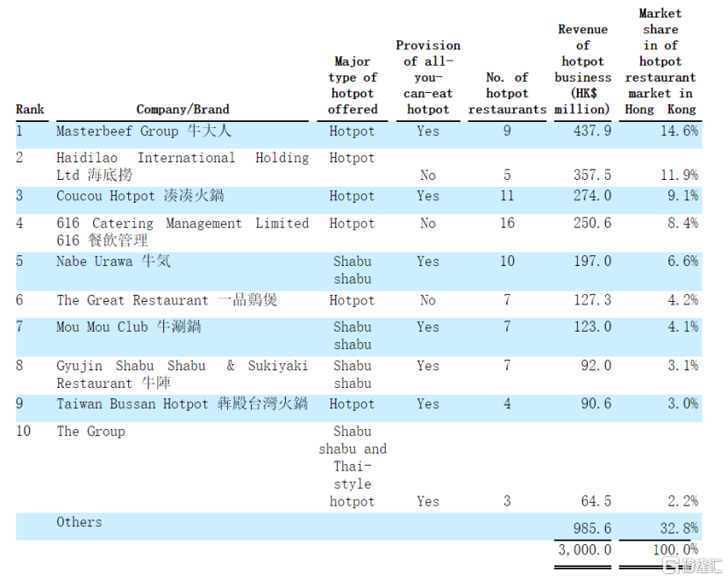Select 'Market share' column header

660,61
